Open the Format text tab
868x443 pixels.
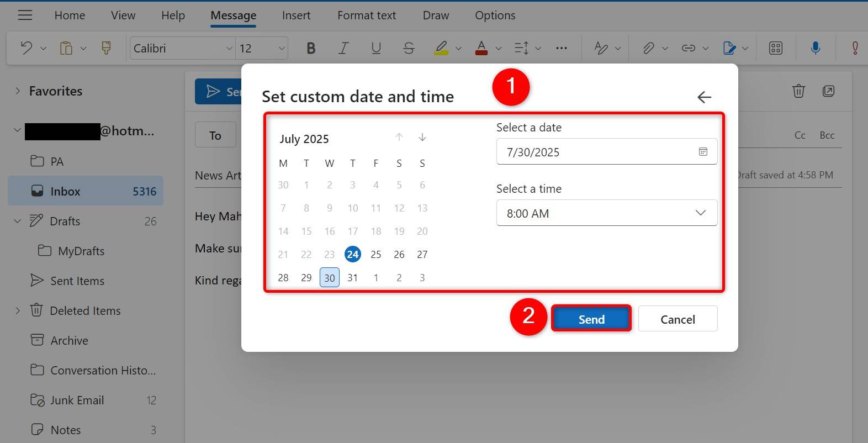click(x=367, y=15)
